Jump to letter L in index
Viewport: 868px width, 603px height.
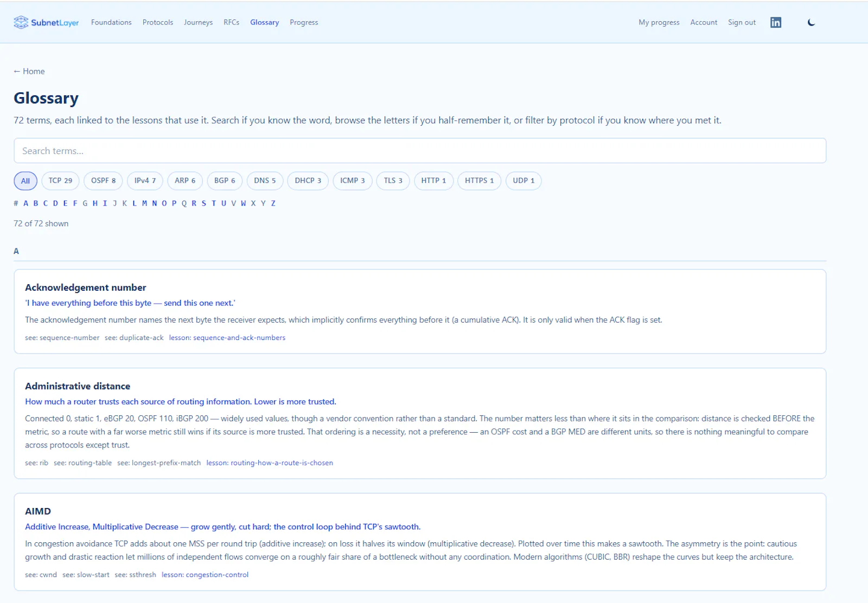(135, 203)
